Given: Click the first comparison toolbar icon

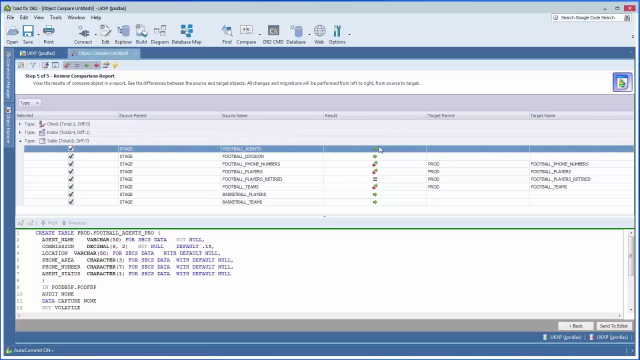Looking at the screenshot, I should (21, 65).
